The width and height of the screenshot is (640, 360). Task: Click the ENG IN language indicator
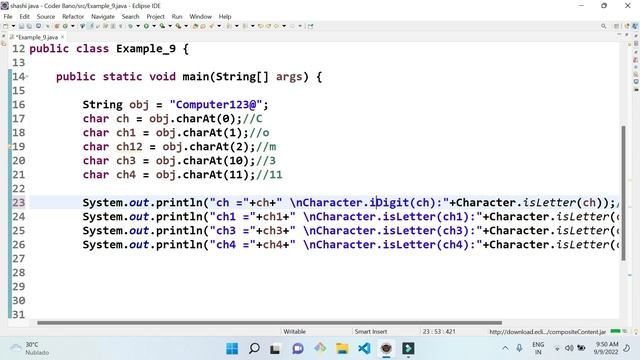pyautogui.click(x=538, y=348)
